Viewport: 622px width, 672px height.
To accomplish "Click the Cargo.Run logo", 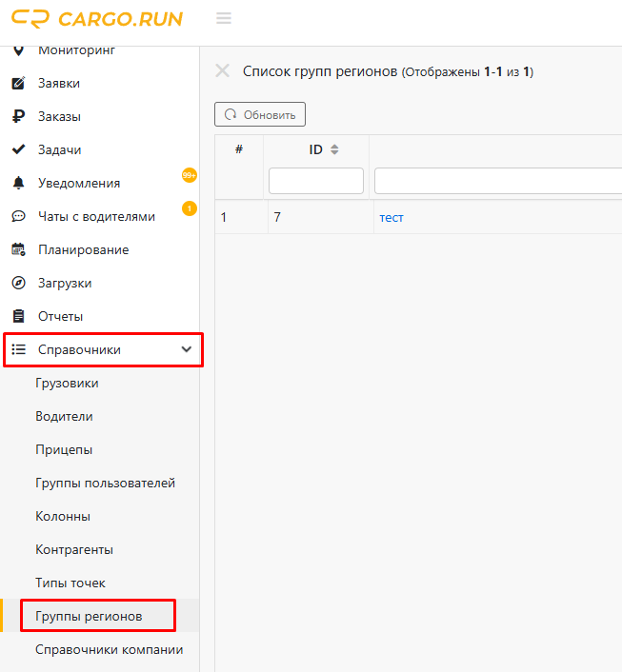I will pos(97,19).
